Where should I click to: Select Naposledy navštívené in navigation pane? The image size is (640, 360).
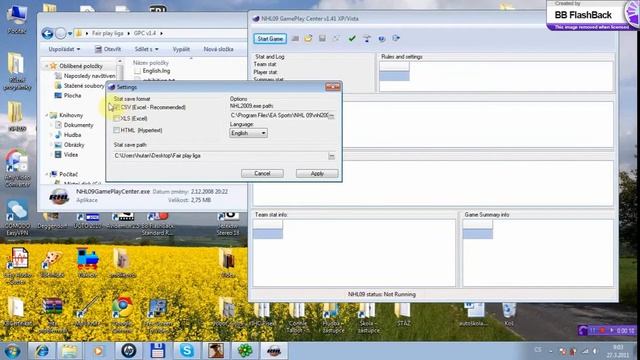tap(85, 76)
